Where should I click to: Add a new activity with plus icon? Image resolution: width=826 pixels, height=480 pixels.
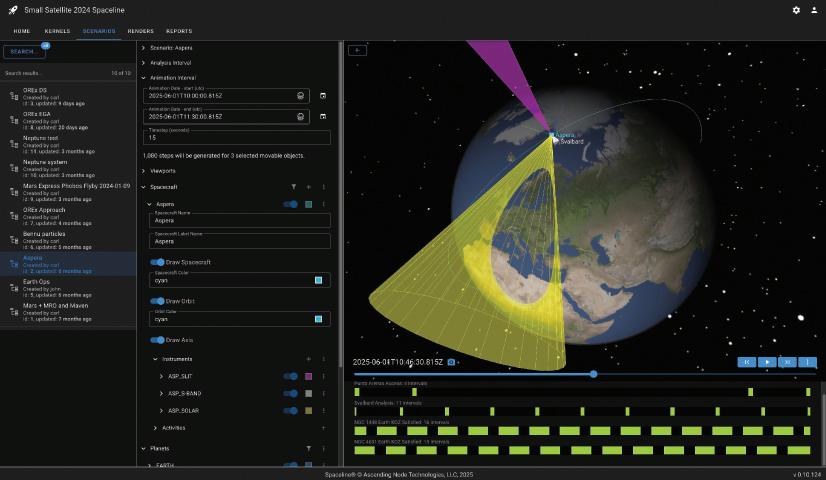[x=323, y=428]
